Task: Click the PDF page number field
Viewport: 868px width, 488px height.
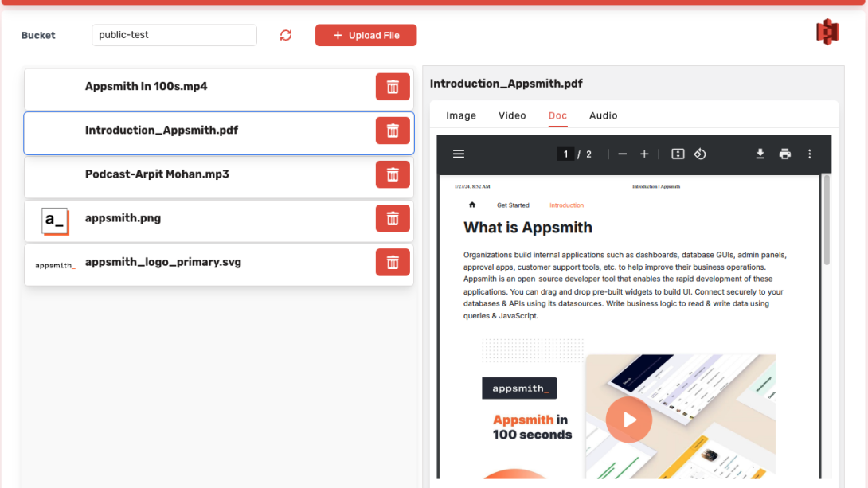Action: pyautogui.click(x=565, y=154)
